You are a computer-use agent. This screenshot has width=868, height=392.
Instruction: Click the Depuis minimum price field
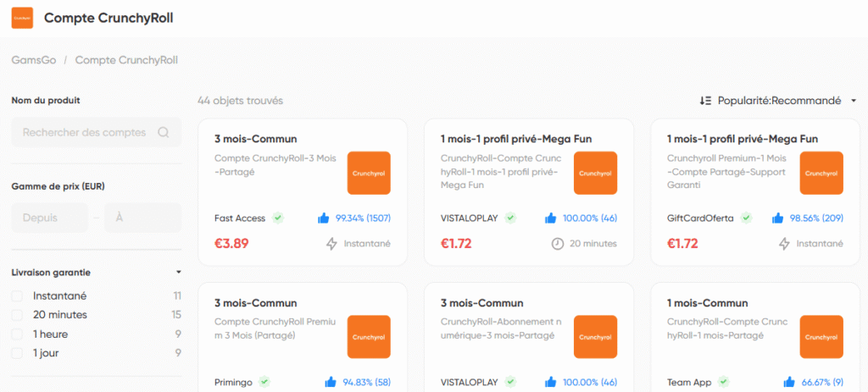coord(50,218)
